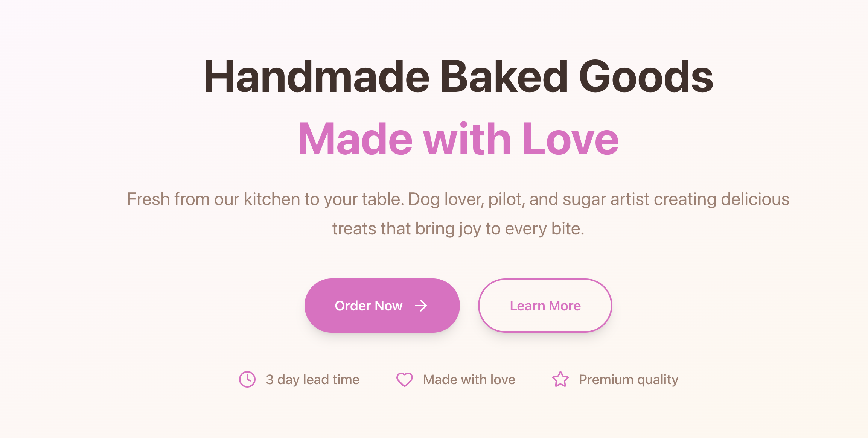Open the Learn More button
Viewport: 868px width, 438px height.
coord(545,306)
